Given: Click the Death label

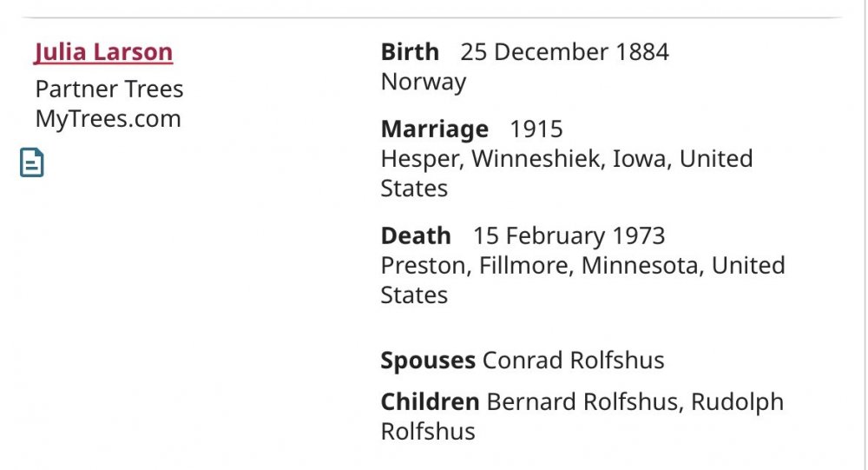Looking at the screenshot, I should coord(416,235).
